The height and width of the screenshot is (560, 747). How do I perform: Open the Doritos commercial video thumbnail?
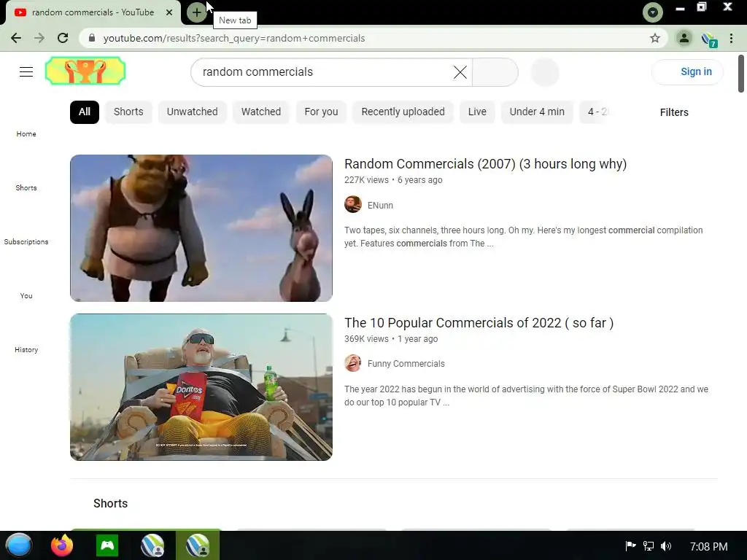coord(201,387)
